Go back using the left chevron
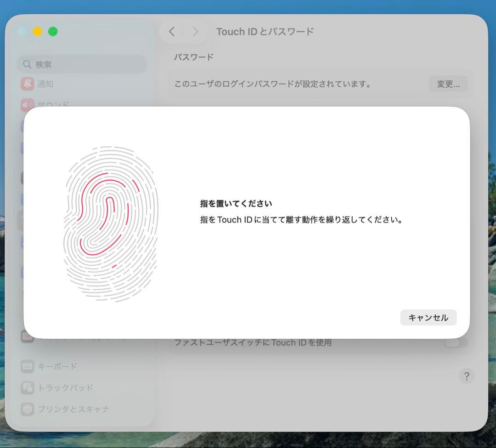Screen dimensions: 496x448 [172, 31]
